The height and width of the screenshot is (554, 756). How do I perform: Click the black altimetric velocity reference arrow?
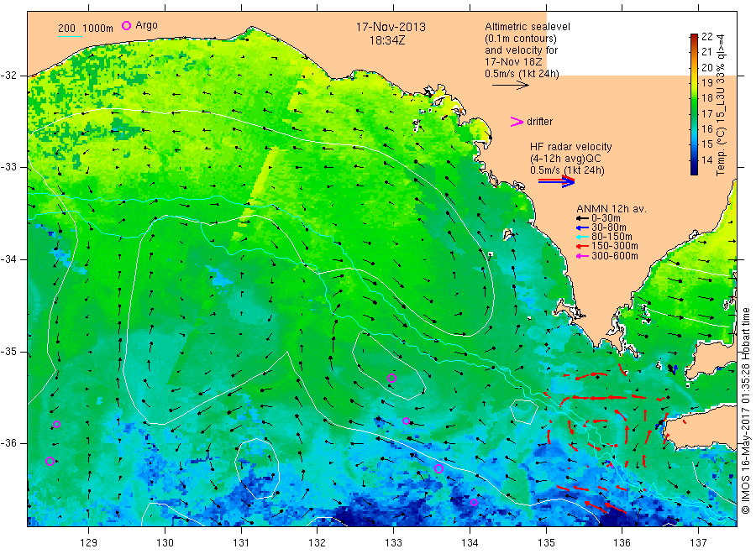point(510,86)
